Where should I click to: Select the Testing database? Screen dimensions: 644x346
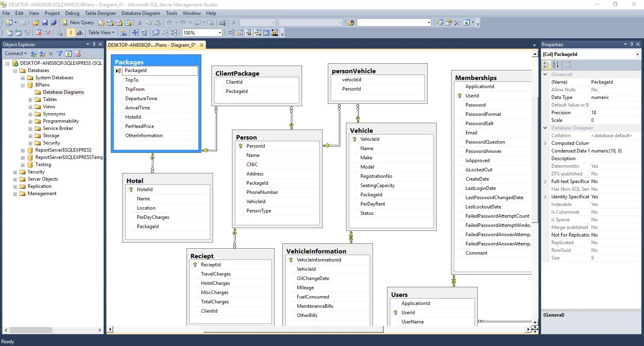click(43, 165)
